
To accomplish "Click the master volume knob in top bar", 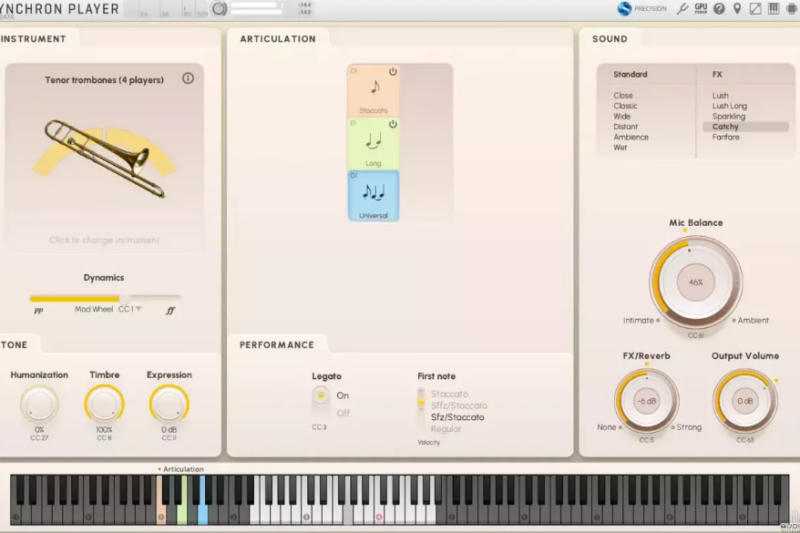I will 219,9.
